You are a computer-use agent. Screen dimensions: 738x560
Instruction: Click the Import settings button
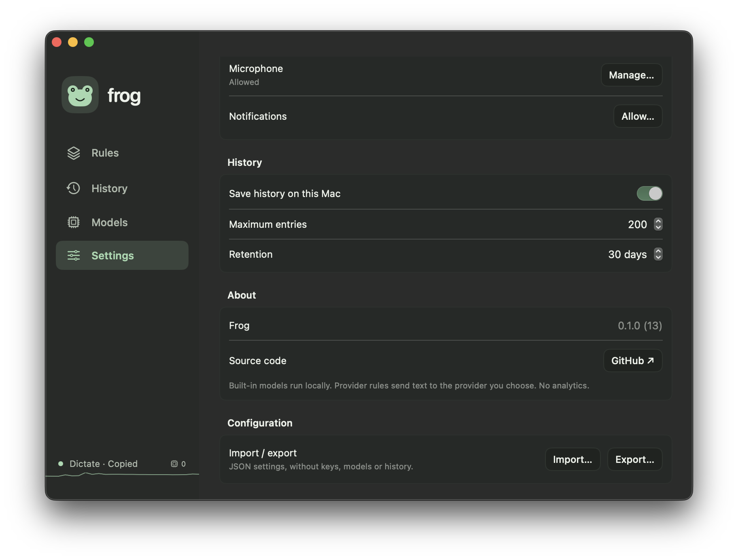coord(573,459)
